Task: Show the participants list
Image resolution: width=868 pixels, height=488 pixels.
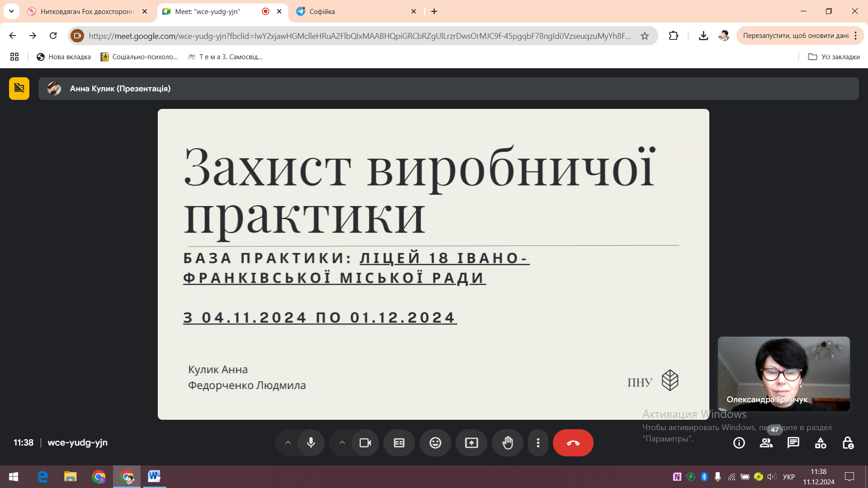Action: [x=766, y=443]
